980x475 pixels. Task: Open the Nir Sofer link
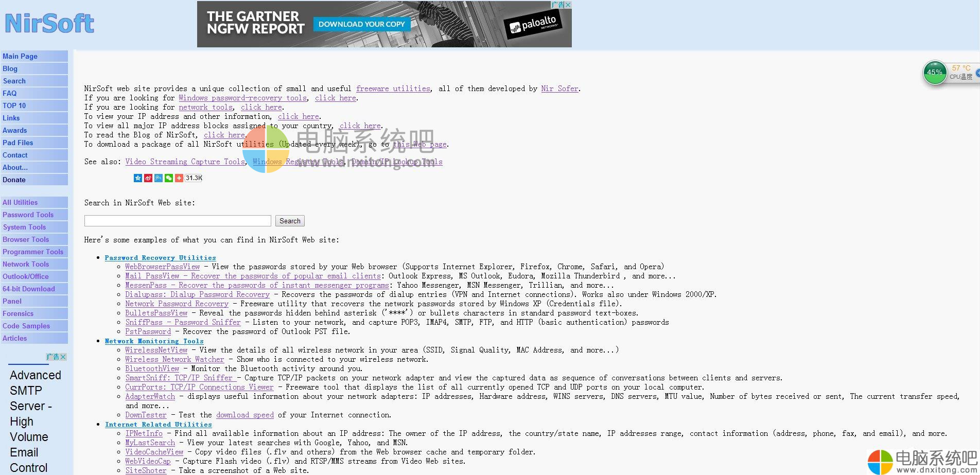click(560, 89)
